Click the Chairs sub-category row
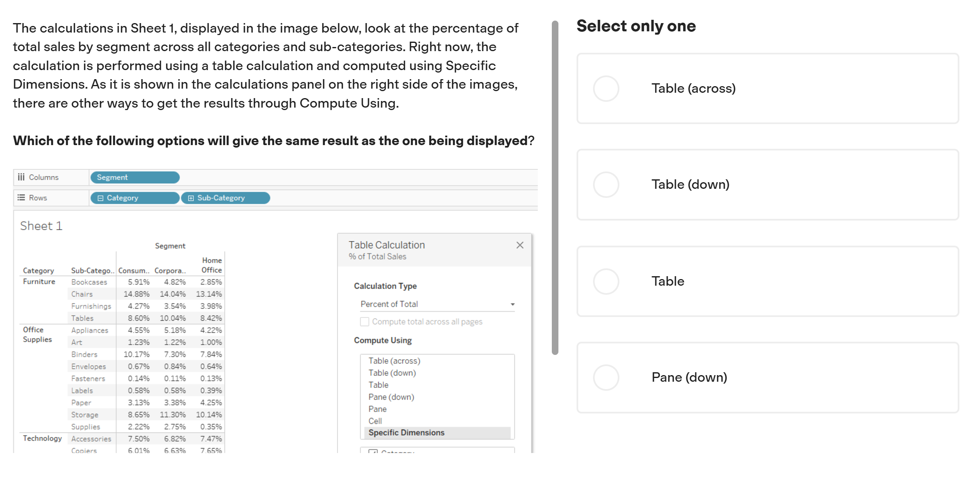980x479 pixels. click(82, 294)
